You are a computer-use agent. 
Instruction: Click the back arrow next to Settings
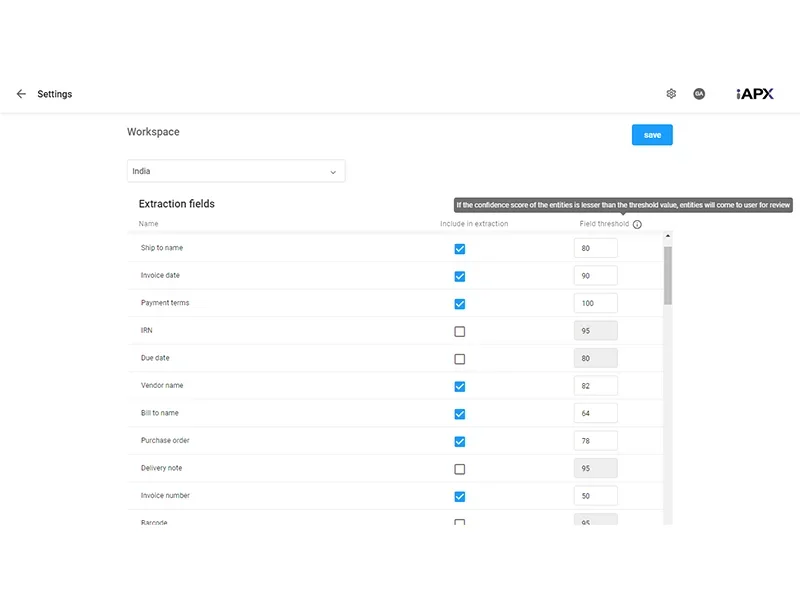[21, 94]
